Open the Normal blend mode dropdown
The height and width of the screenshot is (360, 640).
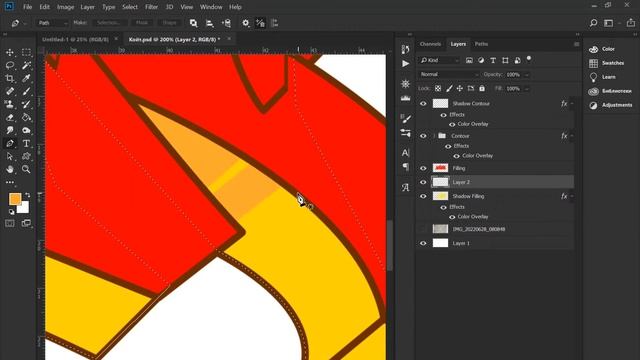(x=449, y=74)
